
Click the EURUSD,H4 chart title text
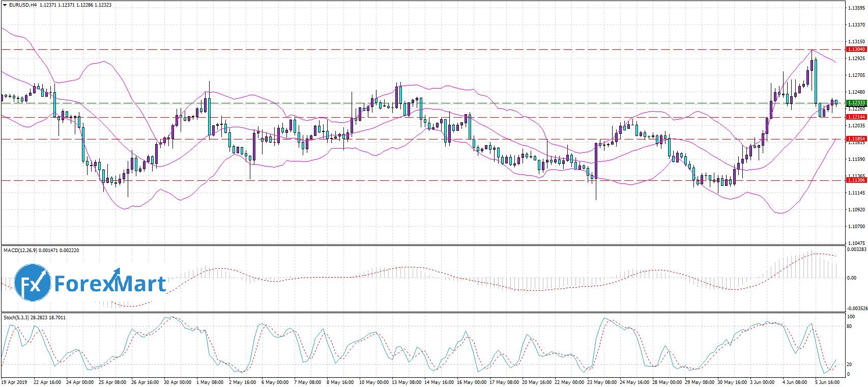pos(23,5)
